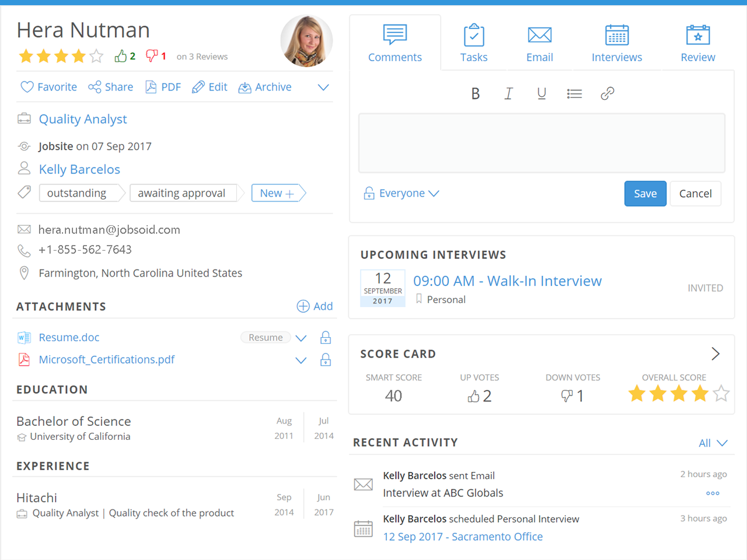Click the Bold formatting icon
The image size is (747, 560).
(x=475, y=93)
